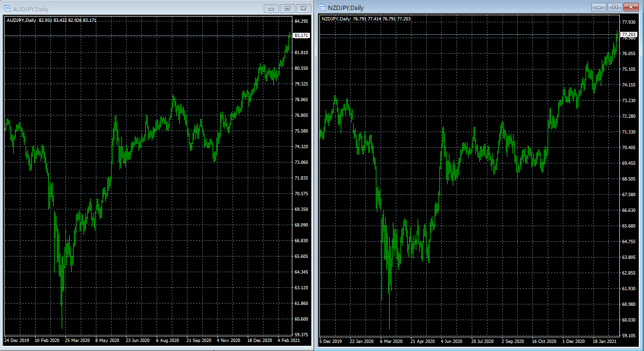
Task: Click the 16 Oct 2020 date label
Action: coord(544,342)
